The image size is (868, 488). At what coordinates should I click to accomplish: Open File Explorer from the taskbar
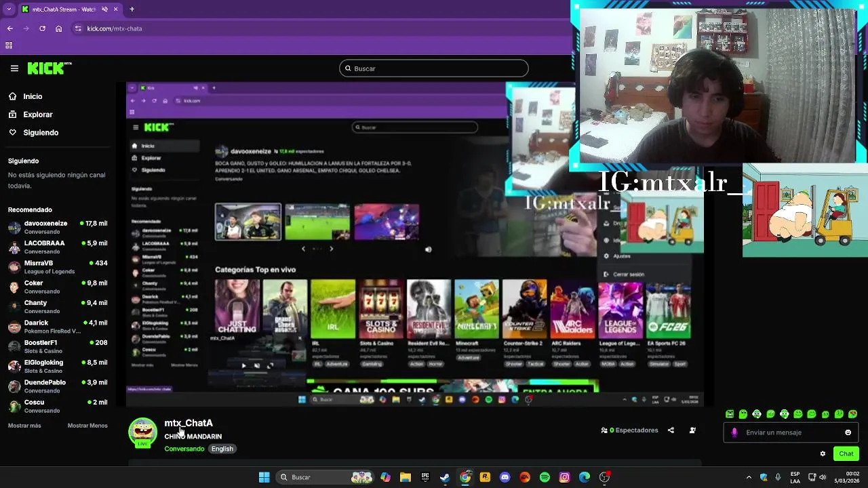pos(405,477)
